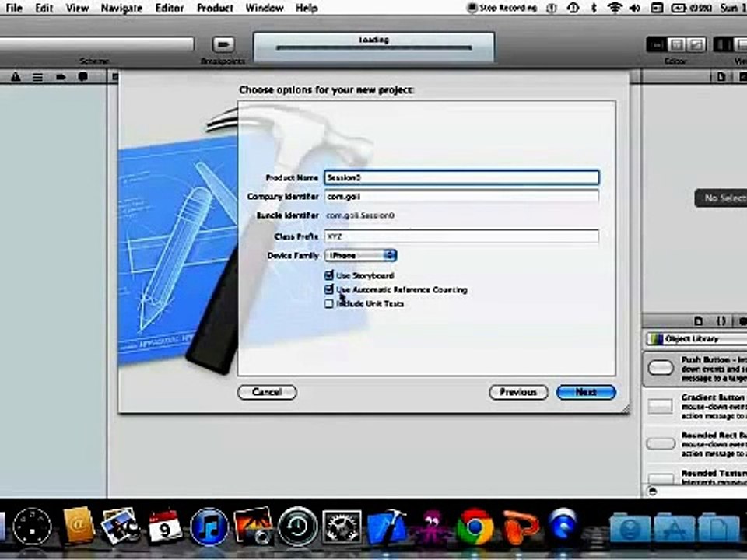Open the Edit menu
This screenshot has height=560, width=747.
pos(44,8)
